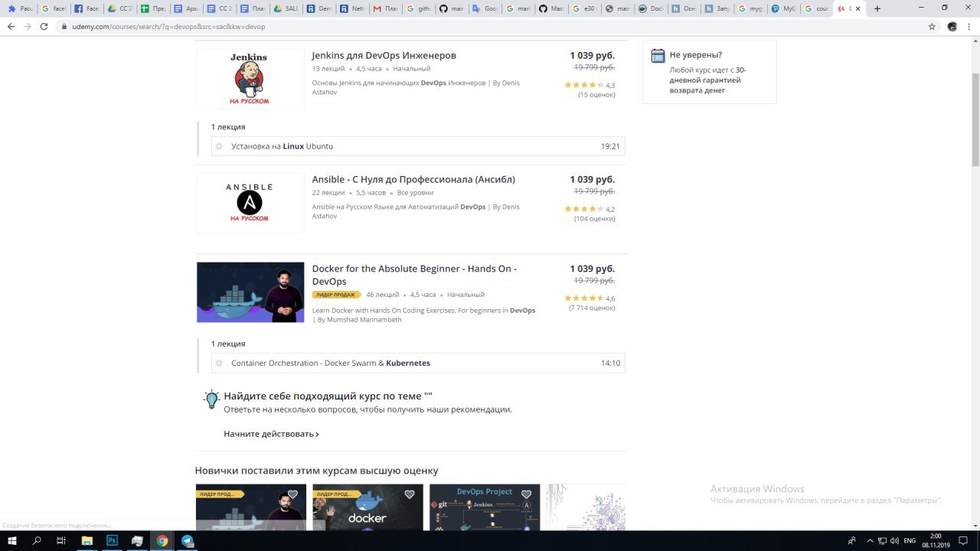Switch to the SALE browser tab
Image resolution: width=980 pixels, height=551 pixels.
pyautogui.click(x=286, y=9)
